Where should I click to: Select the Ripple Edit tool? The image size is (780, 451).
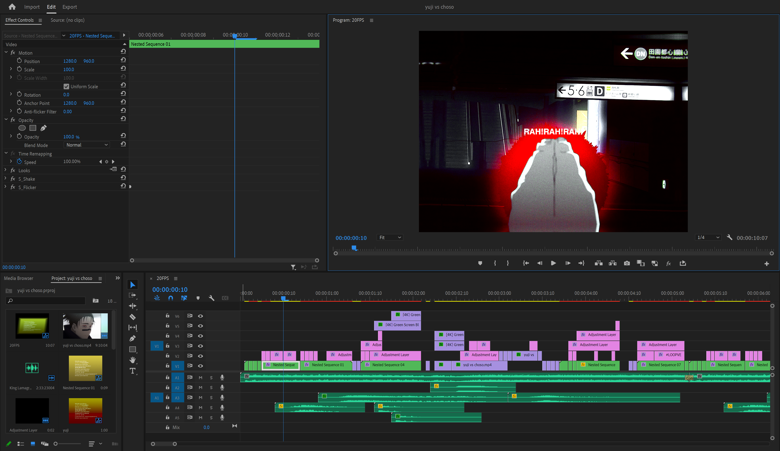(x=132, y=306)
